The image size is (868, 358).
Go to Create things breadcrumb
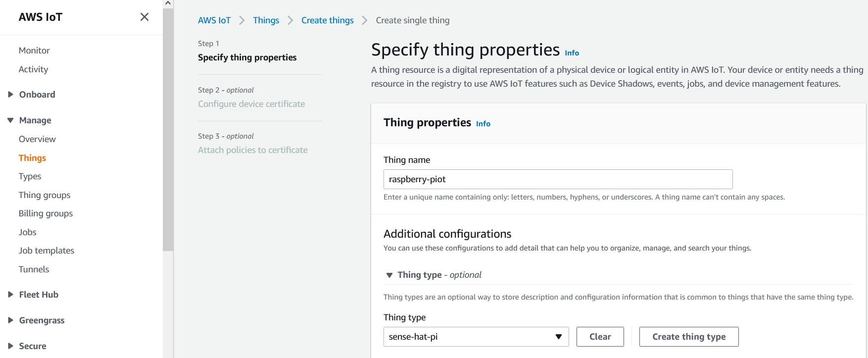coord(327,20)
